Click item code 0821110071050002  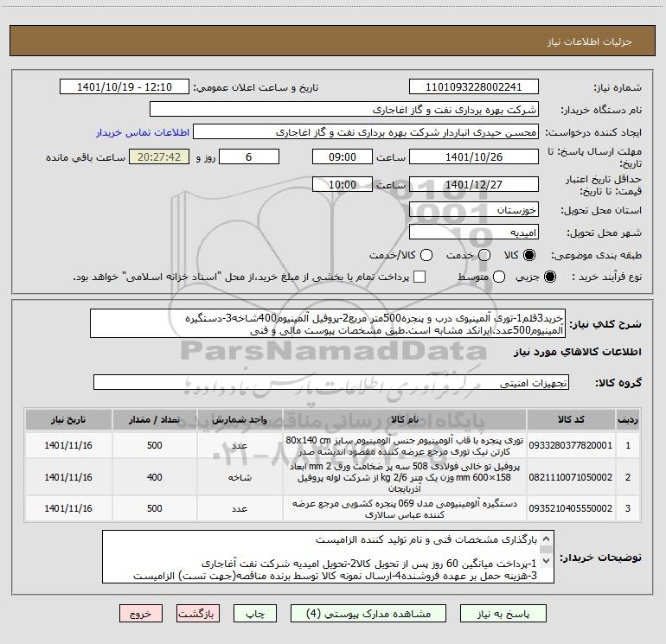click(571, 477)
